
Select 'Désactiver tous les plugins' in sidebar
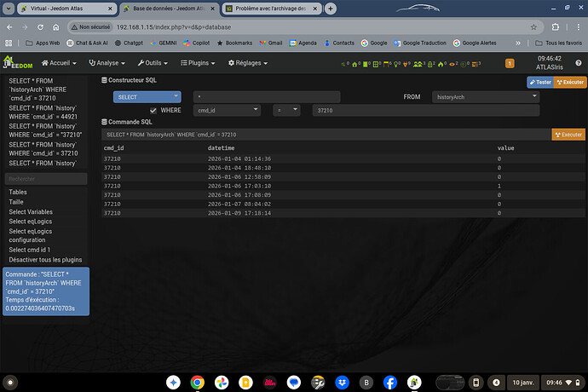click(x=45, y=260)
